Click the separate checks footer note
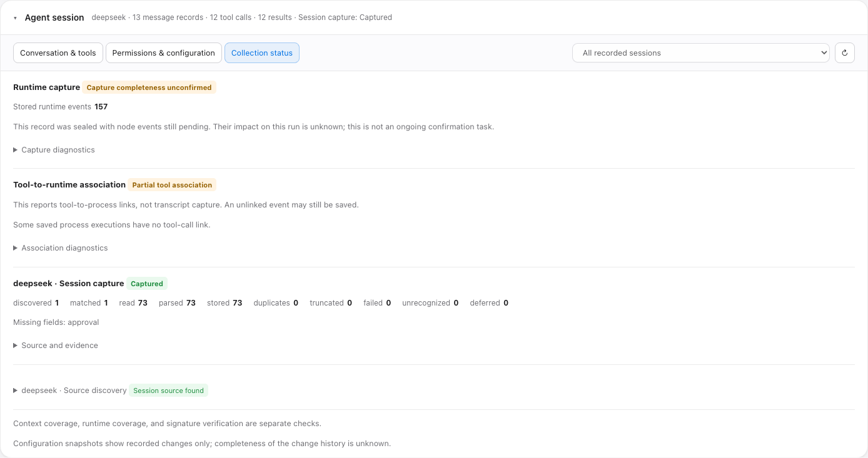868x458 pixels. click(x=167, y=424)
